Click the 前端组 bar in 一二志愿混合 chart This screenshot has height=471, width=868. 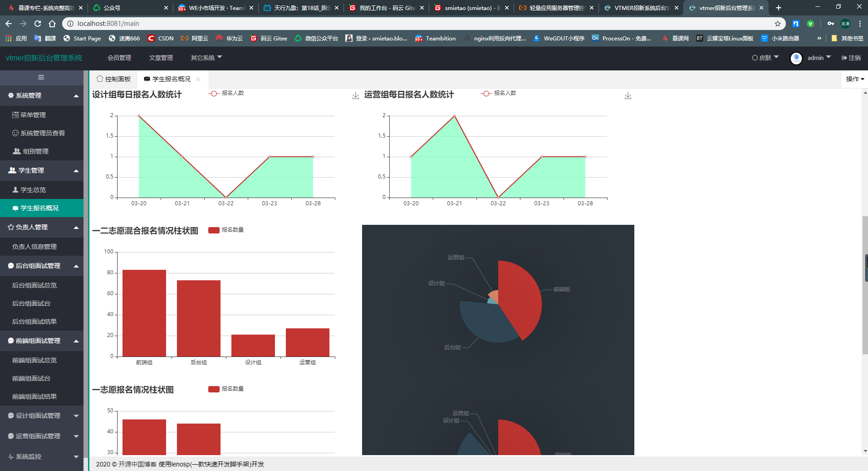pyautogui.click(x=144, y=313)
